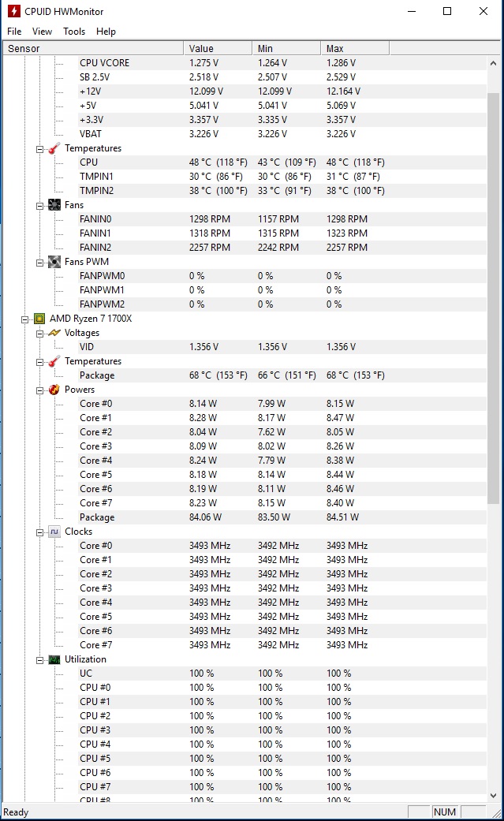Collapse the Utilization node
Viewport: 504px width, 821px height.
[39, 660]
